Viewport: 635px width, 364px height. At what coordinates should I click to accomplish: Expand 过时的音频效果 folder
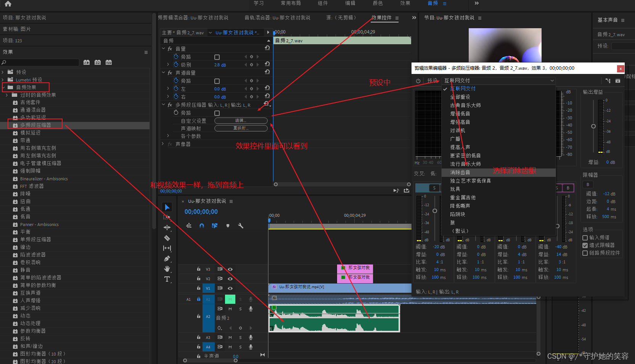tap(7, 95)
